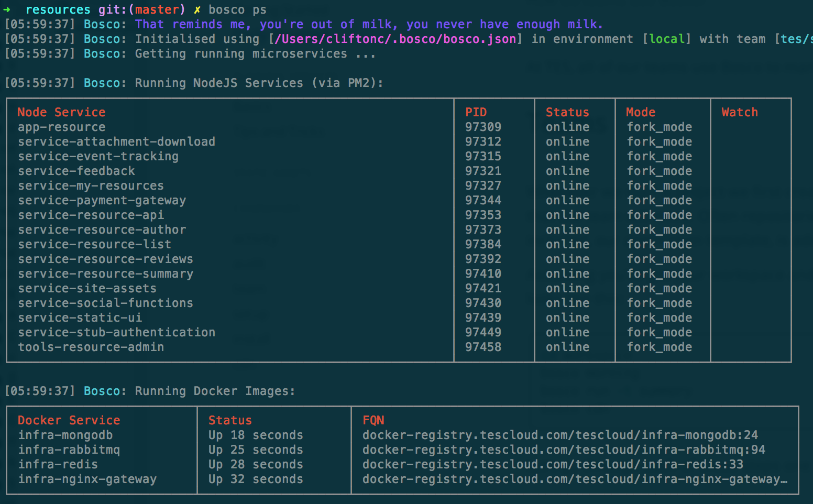813x504 pixels.
Task: Click 'Running Docker Images:' line
Action: coord(215,391)
